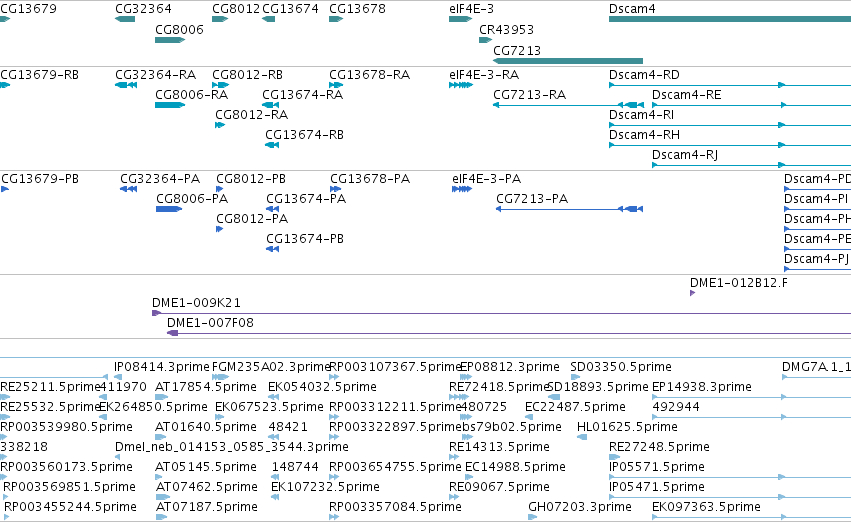Select the CG13679-PB protein label

(x=40, y=179)
